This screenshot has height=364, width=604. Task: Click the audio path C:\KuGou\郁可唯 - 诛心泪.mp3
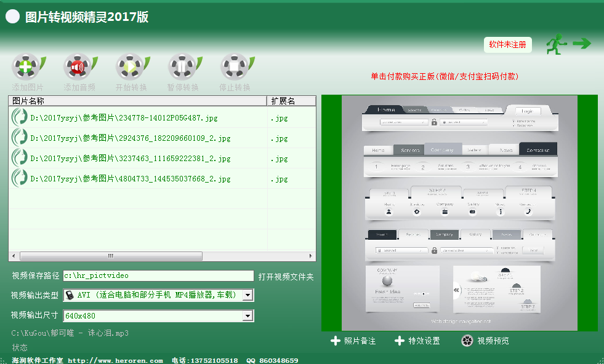(x=70, y=333)
